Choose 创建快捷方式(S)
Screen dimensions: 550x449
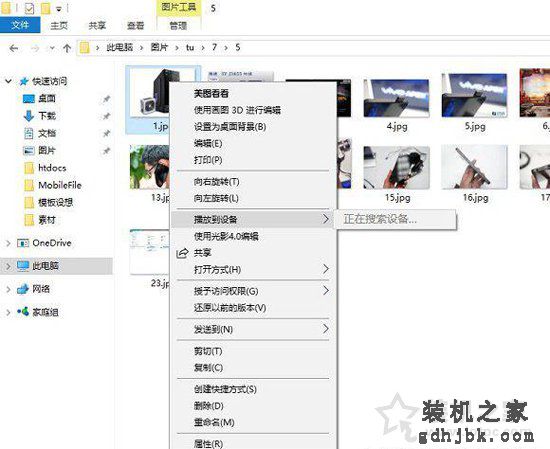coord(225,389)
